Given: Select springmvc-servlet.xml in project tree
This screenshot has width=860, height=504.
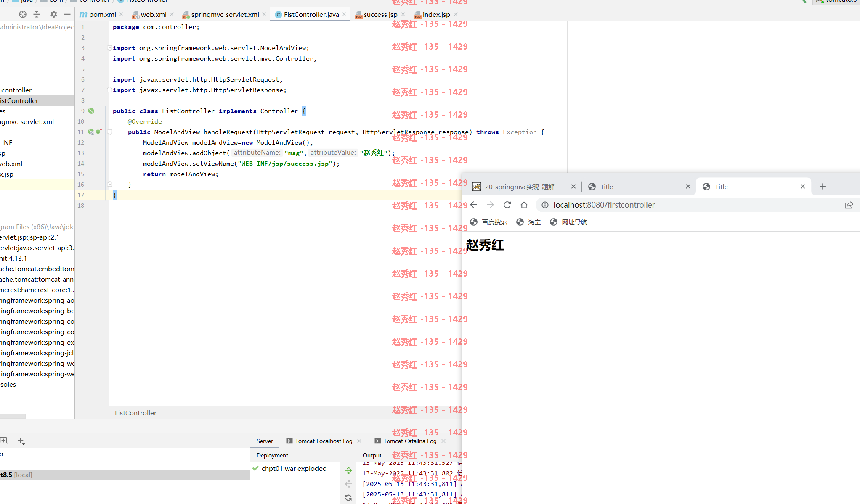Looking at the screenshot, I should click(x=27, y=121).
